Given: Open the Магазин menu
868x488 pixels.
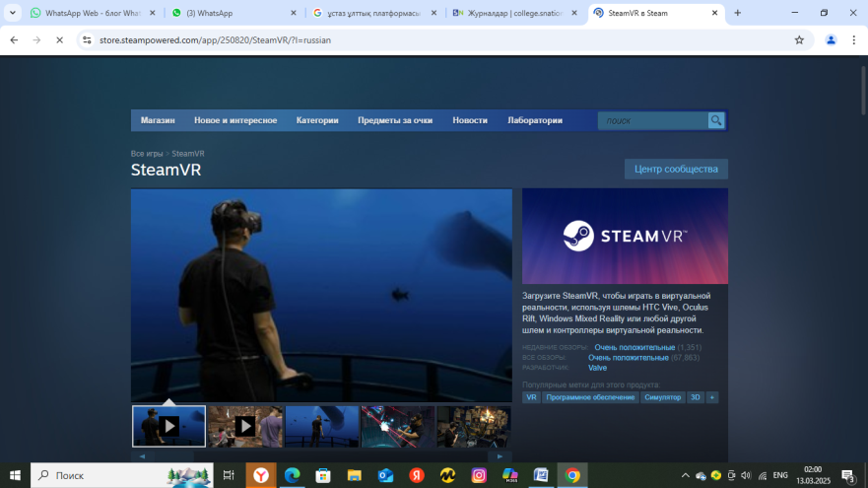Looking at the screenshot, I should [158, 120].
